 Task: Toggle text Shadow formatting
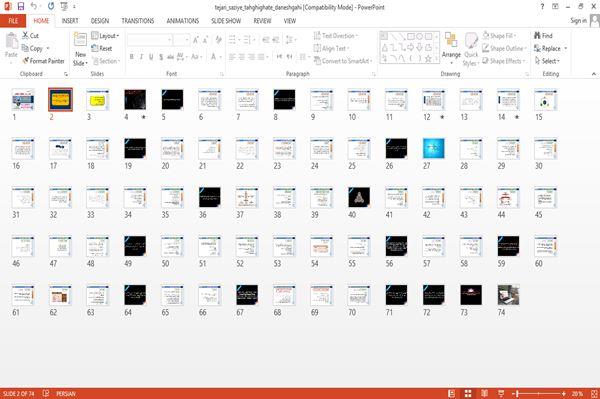[x=161, y=57]
